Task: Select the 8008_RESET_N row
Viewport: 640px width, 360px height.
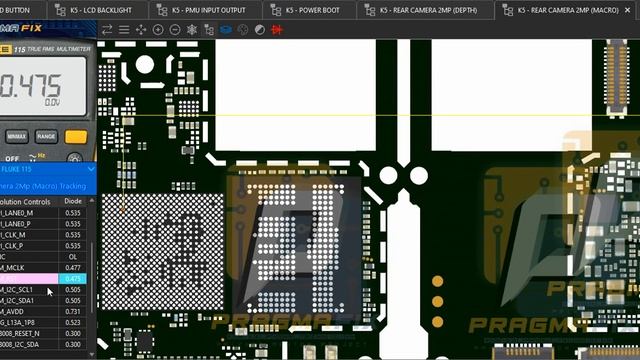Action: click(x=43, y=333)
